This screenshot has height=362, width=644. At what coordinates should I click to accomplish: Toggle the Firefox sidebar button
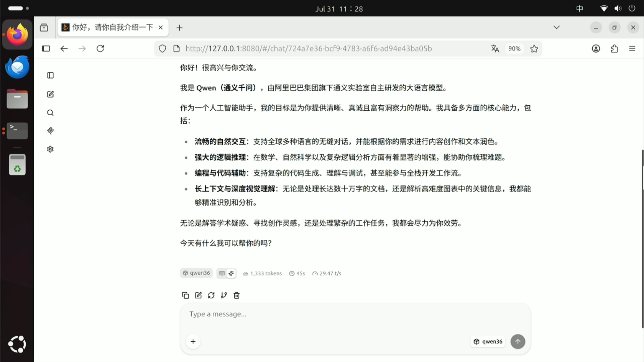[46, 49]
